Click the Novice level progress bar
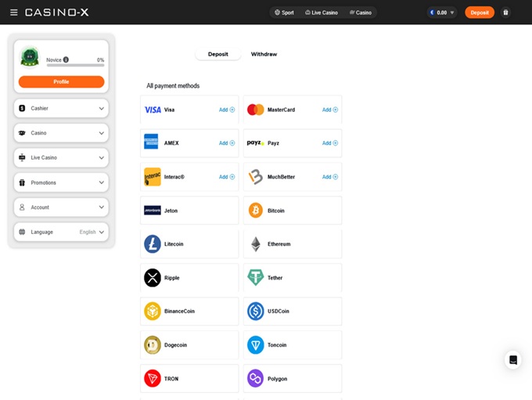Viewport: 532px width, 400px height. tap(75, 66)
